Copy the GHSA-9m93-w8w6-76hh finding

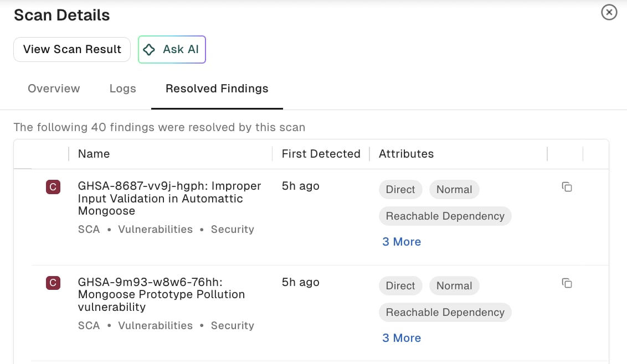(x=567, y=283)
